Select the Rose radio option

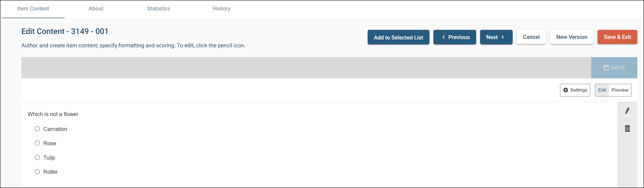point(37,143)
